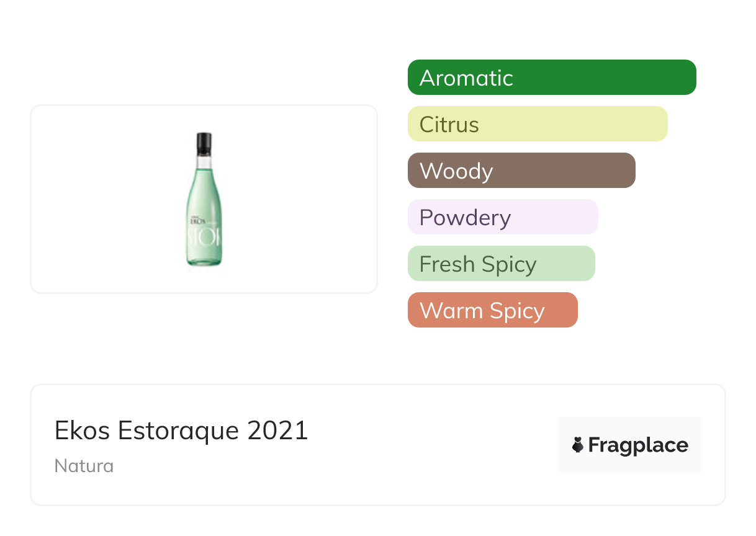Click the word Ekos in the title
756x536 pixels.
(81, 430)
